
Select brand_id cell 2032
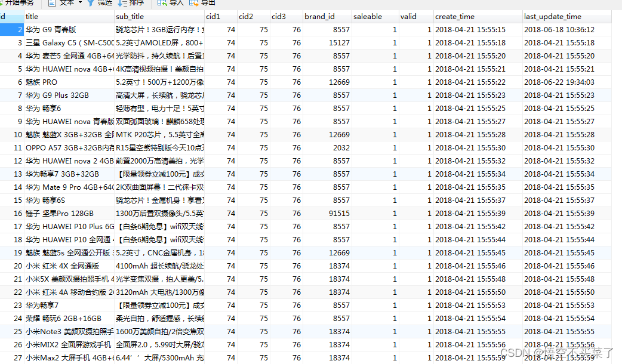(327, 148)
